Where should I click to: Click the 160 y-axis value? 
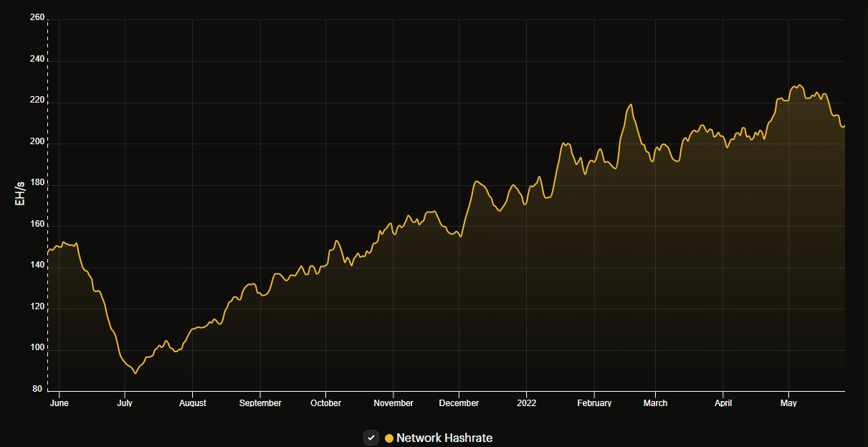(x=37, y=225)
